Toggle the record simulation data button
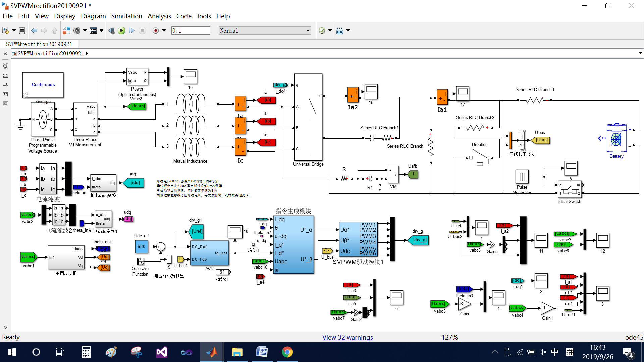644x362 pixels. (x=156, y=31)
